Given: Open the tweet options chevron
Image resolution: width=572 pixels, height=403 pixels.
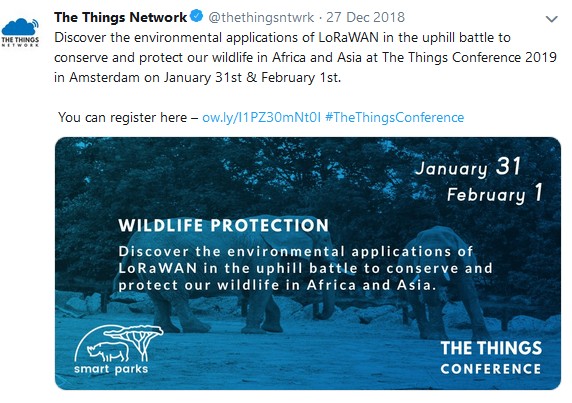Looking at the screenshot, I should click(x=551, y=19).
